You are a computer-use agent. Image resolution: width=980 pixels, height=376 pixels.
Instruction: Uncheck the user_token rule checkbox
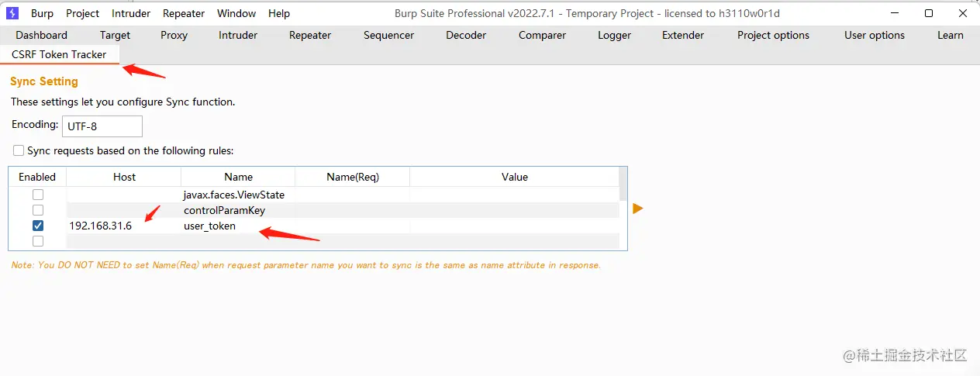click(38, 226)
